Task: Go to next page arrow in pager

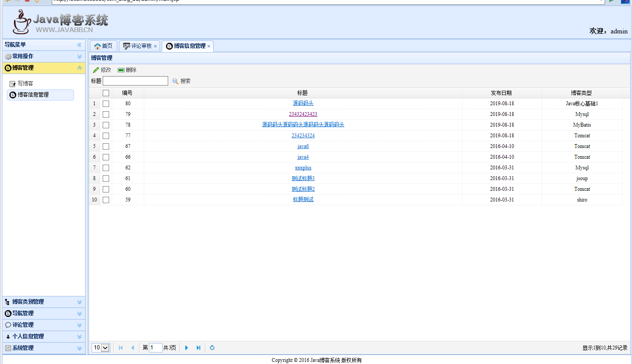Action: pyautogui.click(x=187, y=348)
